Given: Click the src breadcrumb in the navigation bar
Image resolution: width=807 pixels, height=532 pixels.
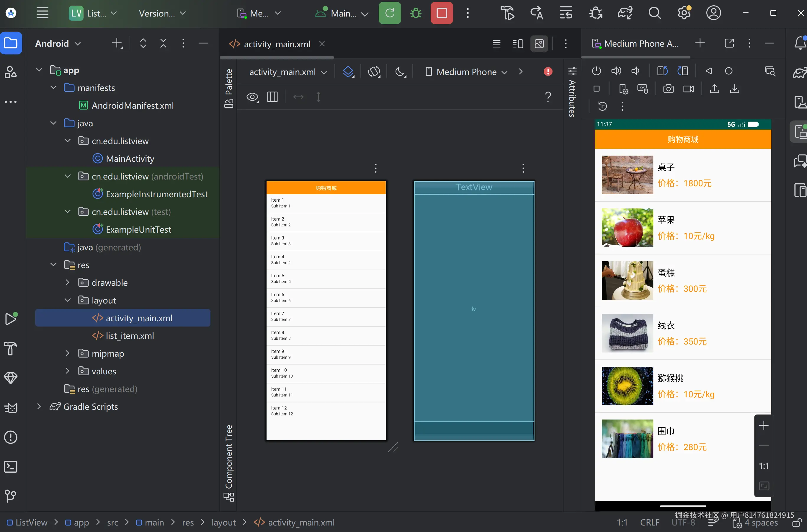Looking at the screenshot, I should point(113,522).
